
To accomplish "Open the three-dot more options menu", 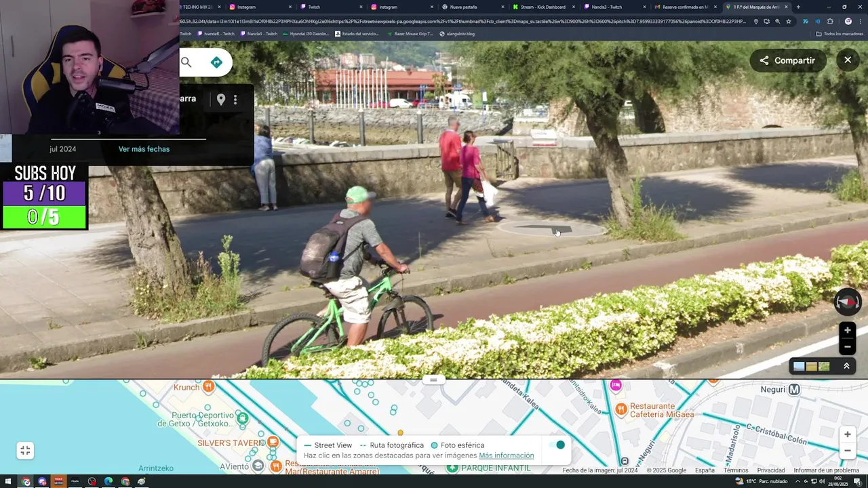I will (x=235, y=100).
